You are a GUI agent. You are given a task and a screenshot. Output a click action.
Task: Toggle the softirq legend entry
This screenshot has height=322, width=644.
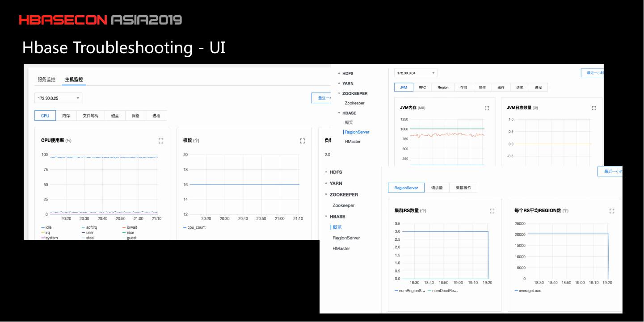pyautogui.click(x=89, y=227)
